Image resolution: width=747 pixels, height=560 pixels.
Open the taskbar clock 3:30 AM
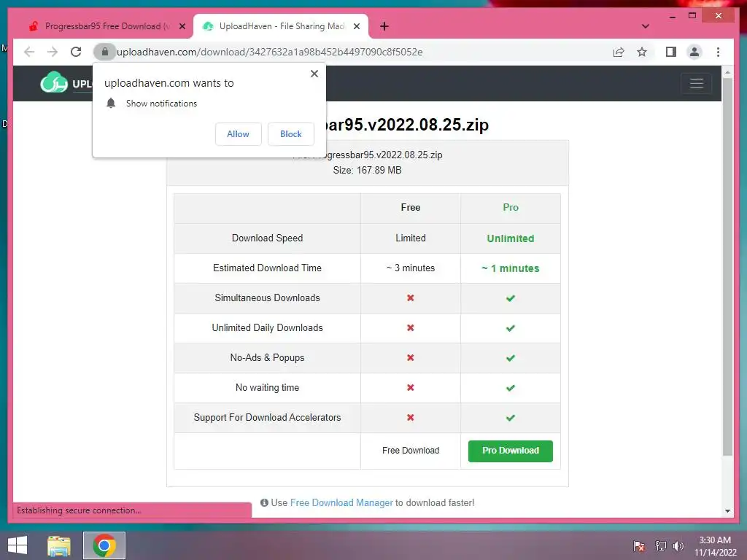coord(715,546)
